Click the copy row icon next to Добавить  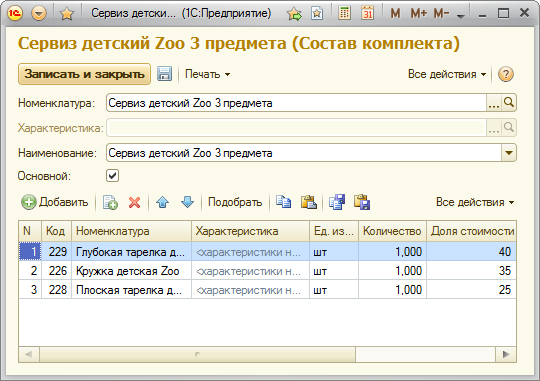(110, 203)
